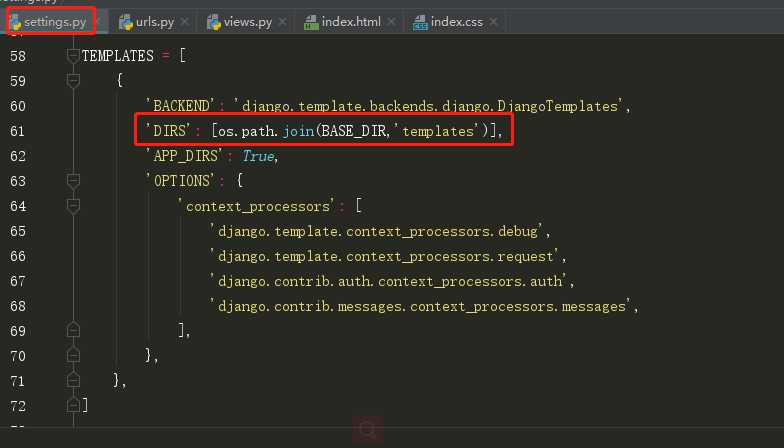Collapse the OPTIONS fold marker on line 63
This screenshot has width=784, height=448.
point(73,180)
